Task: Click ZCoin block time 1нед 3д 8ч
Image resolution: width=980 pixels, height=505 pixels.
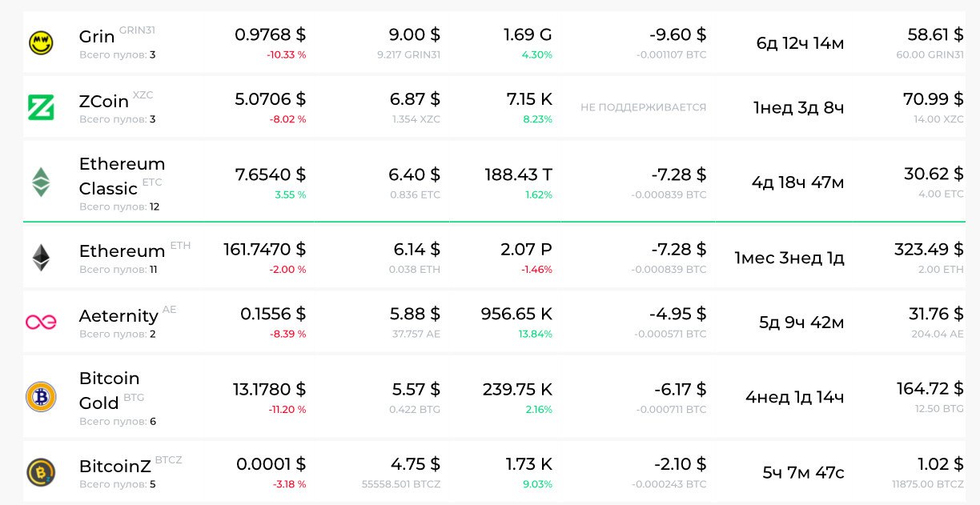Action: 798,107
